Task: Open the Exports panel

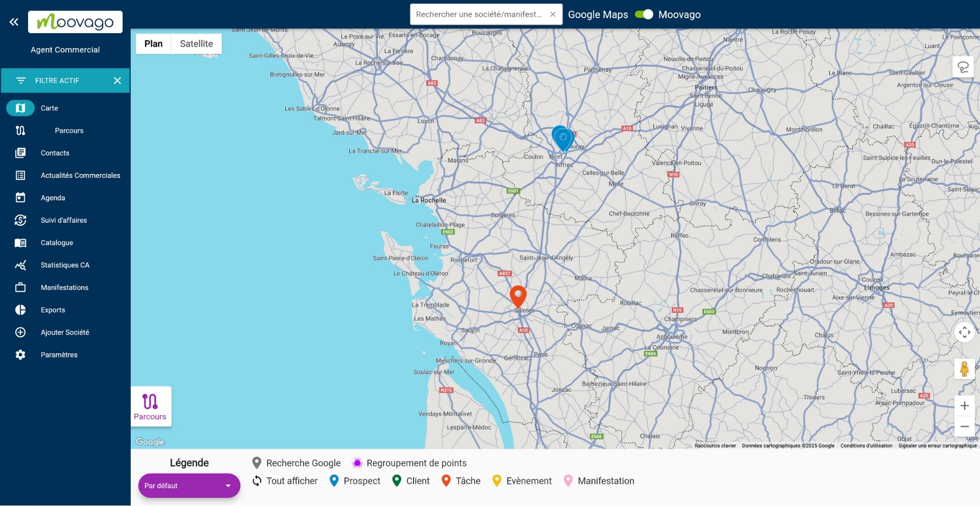Action: [53, 310]
